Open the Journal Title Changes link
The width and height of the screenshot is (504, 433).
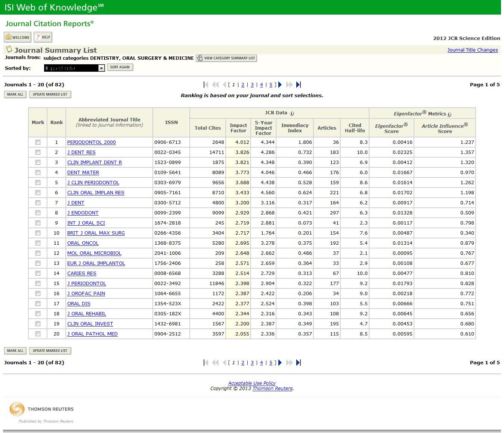[473, 50]
